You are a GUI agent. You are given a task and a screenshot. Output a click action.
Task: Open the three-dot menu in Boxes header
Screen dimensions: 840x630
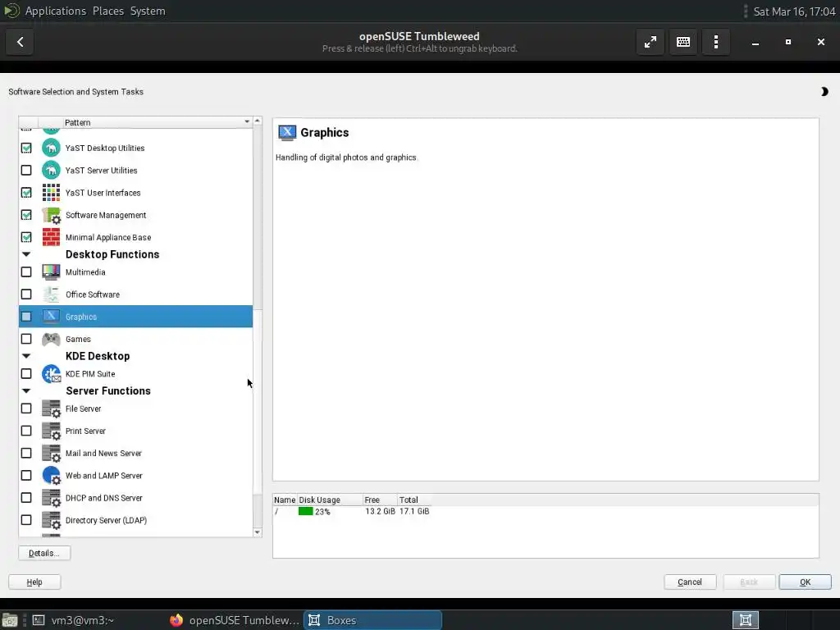click(x=716, y=42)
